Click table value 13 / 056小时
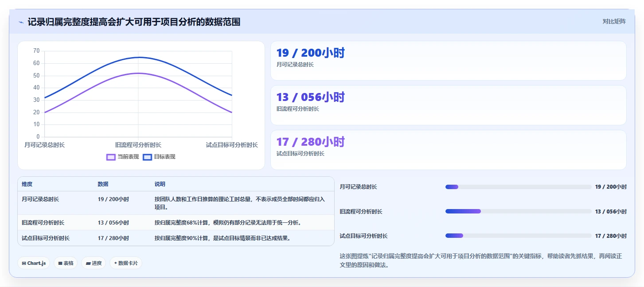 coord(113,223)
